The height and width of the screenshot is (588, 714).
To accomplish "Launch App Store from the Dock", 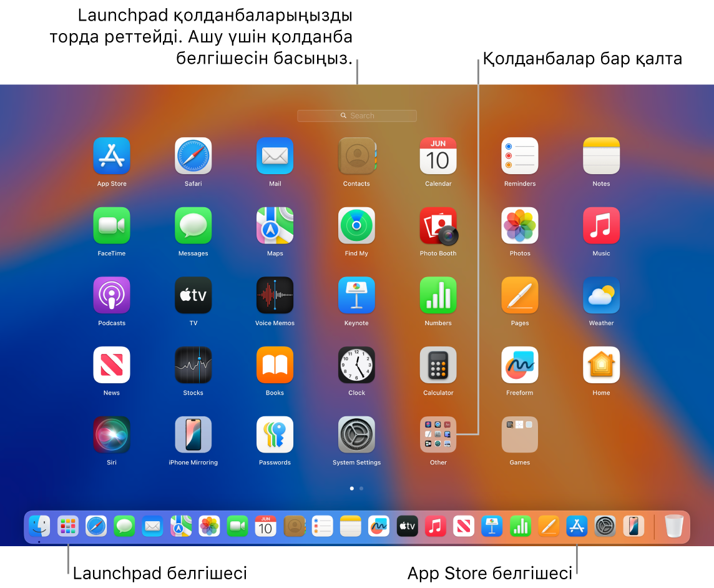I will (x=576, y=526).
